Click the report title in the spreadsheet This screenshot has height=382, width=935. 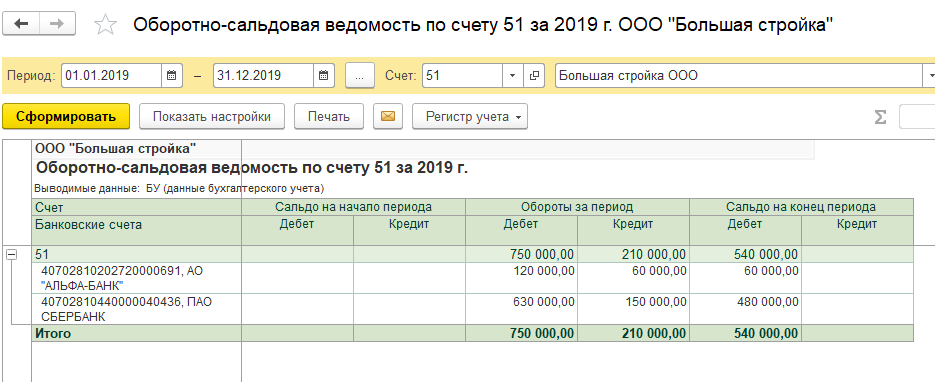click(252, 168)
